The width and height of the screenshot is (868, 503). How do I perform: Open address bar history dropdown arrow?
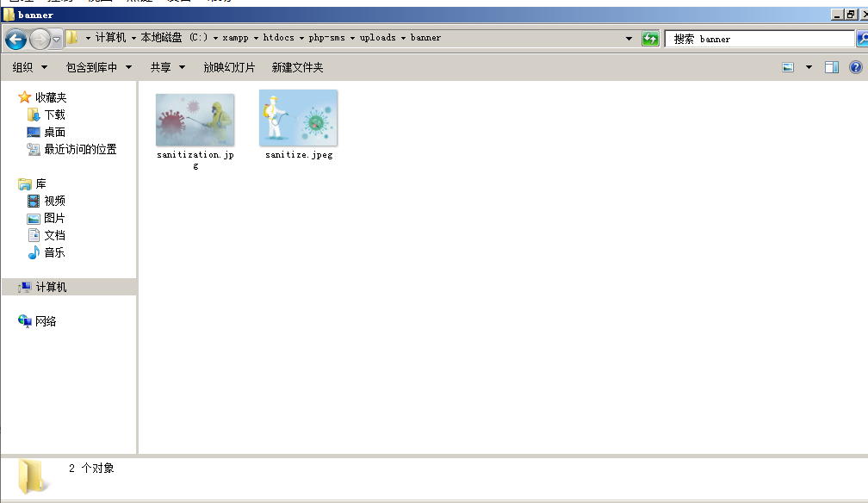click(629, 38)
